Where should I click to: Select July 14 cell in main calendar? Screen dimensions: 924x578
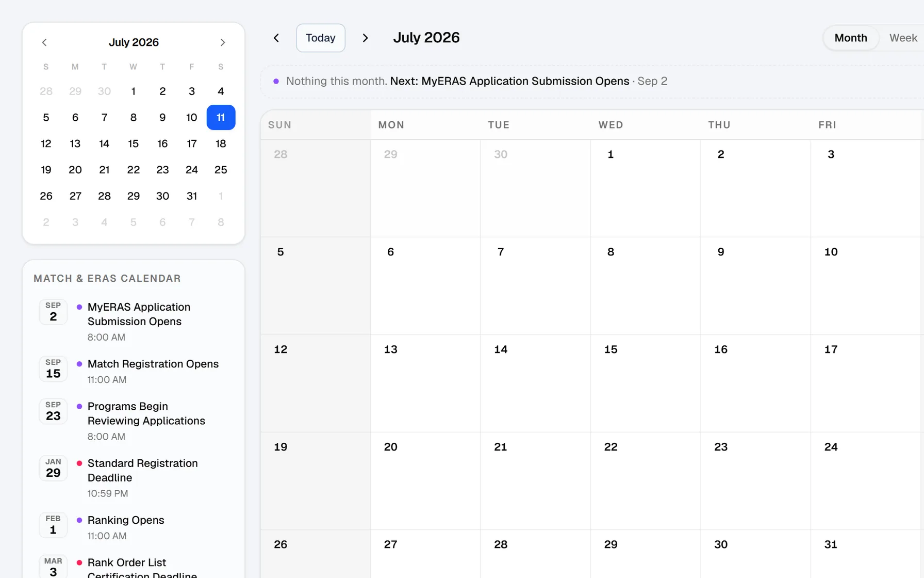[x=535, y=383]
